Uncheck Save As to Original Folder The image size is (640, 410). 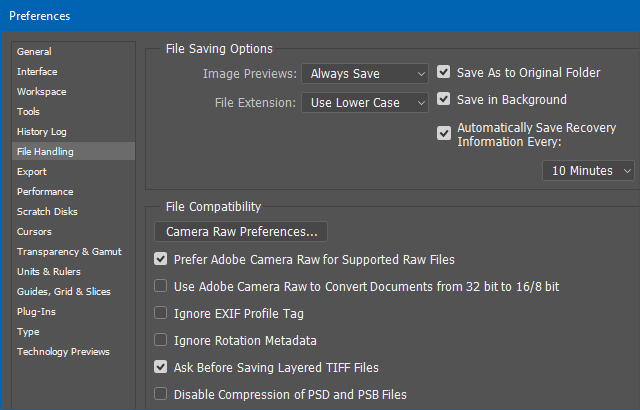[444, 72]
